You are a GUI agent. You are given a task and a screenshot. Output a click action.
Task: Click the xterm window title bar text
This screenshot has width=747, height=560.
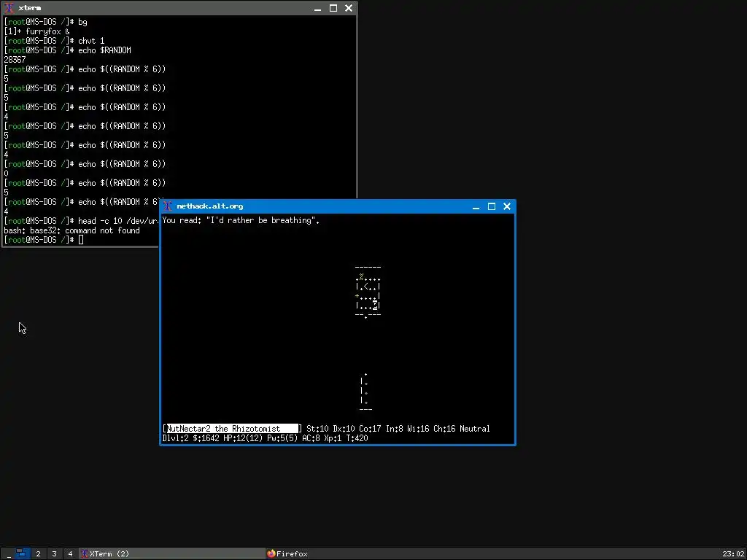29,8
